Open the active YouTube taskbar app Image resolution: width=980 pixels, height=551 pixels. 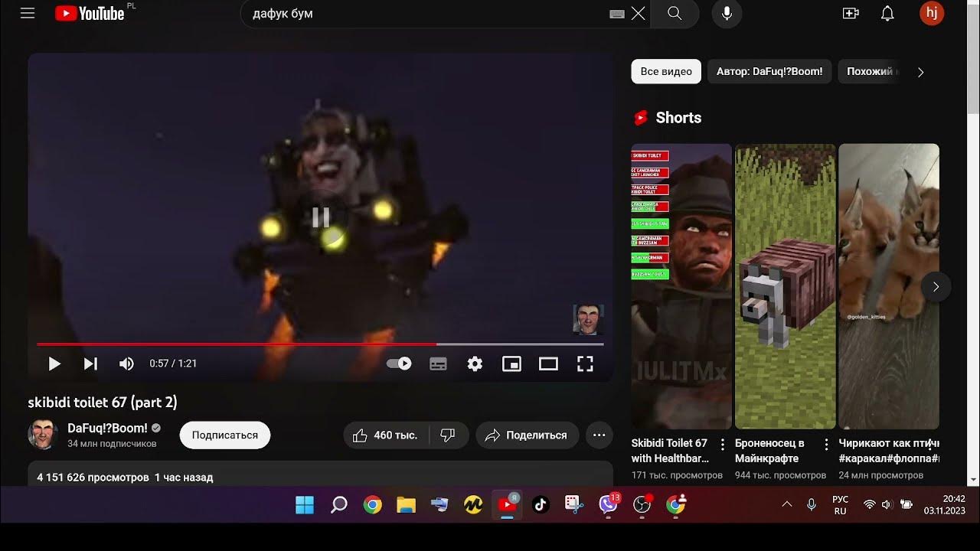(507, 504)
